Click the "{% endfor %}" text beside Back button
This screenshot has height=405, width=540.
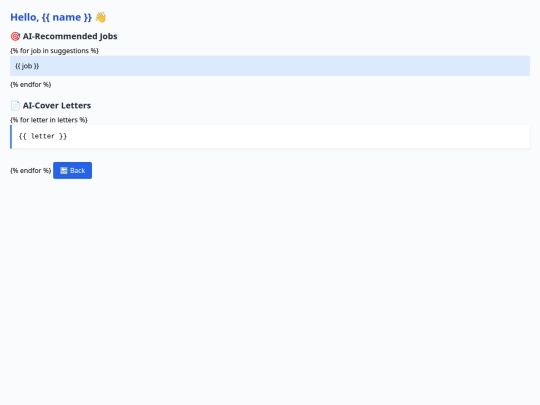(31, 170)
